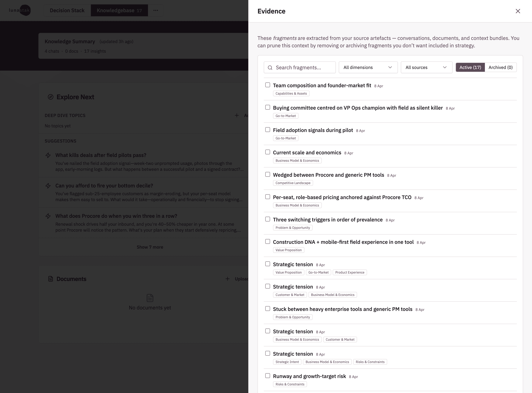
Task: Expand suggestions with Show 7 more
Action: (x=150, y=247)
